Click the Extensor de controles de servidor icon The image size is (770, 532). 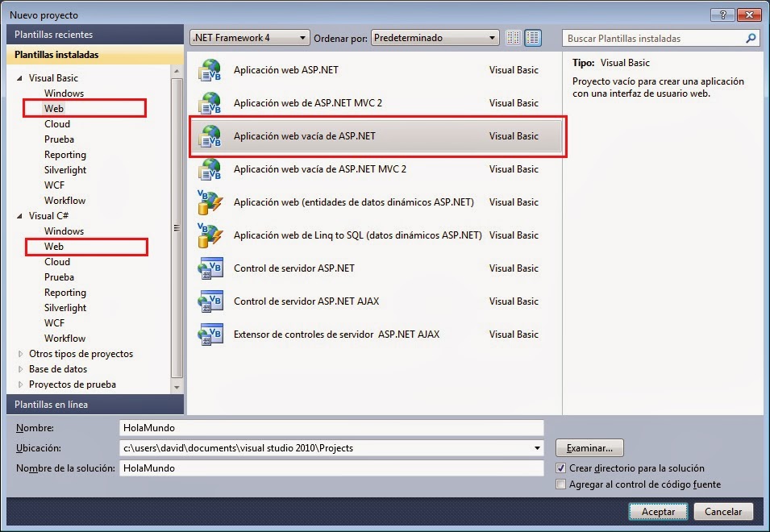coord(210,335)
